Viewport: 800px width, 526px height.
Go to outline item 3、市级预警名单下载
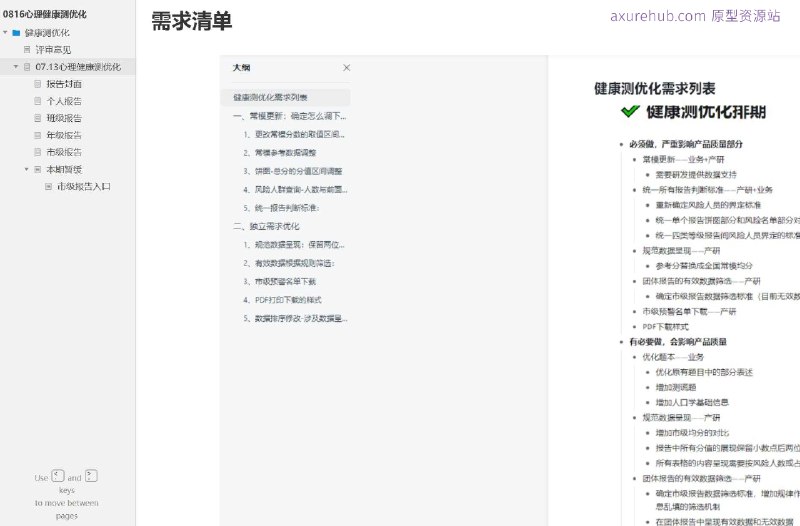(280, 281)
